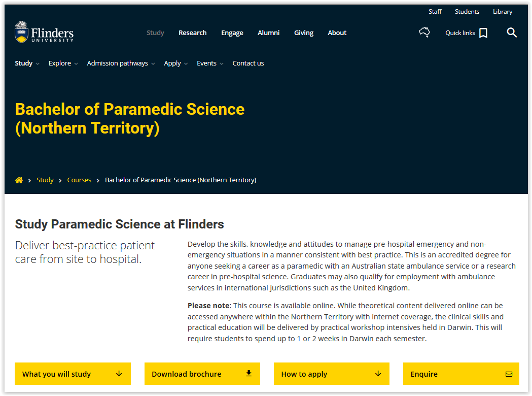Screen dimensions: 532x396
Task: Open the Research menu item
Action: pyautogui.click(x=192, y=32)
